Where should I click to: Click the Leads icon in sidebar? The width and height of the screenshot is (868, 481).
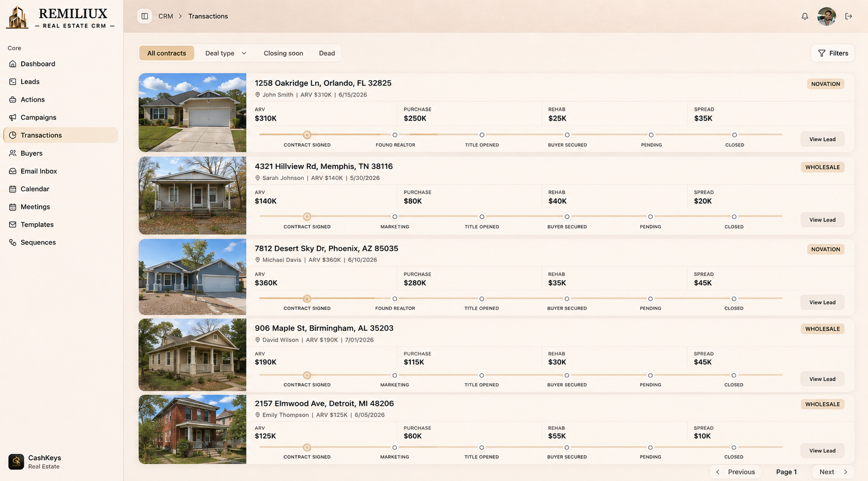tap(13, 81)
